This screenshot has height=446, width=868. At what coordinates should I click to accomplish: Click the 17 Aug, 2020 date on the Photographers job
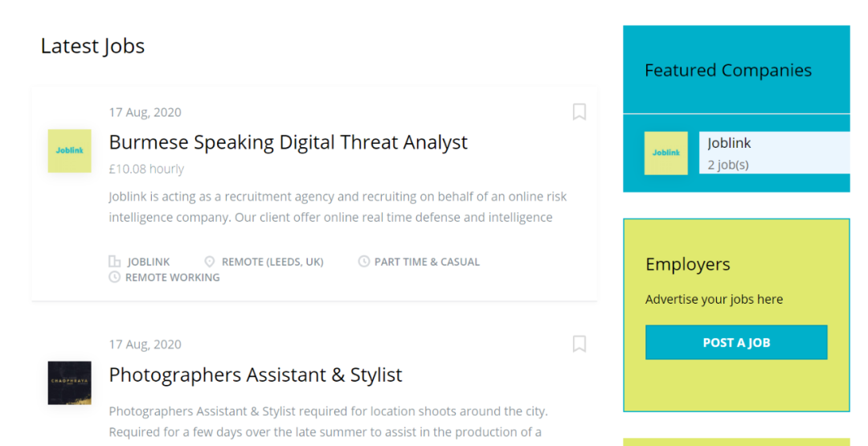[145, 344]
